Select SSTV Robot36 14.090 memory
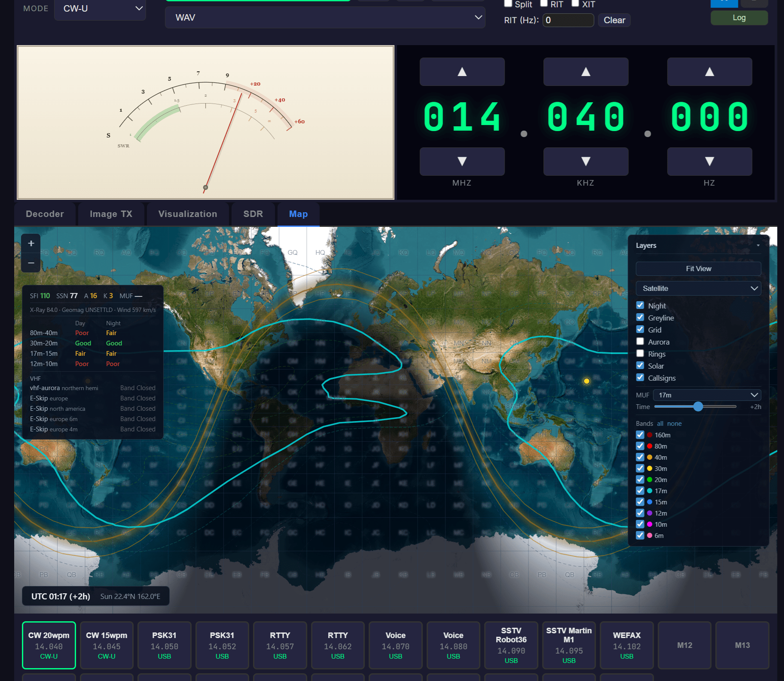This screenshot has height=681, width=784. pyautogui.click(x=511, y=645)
